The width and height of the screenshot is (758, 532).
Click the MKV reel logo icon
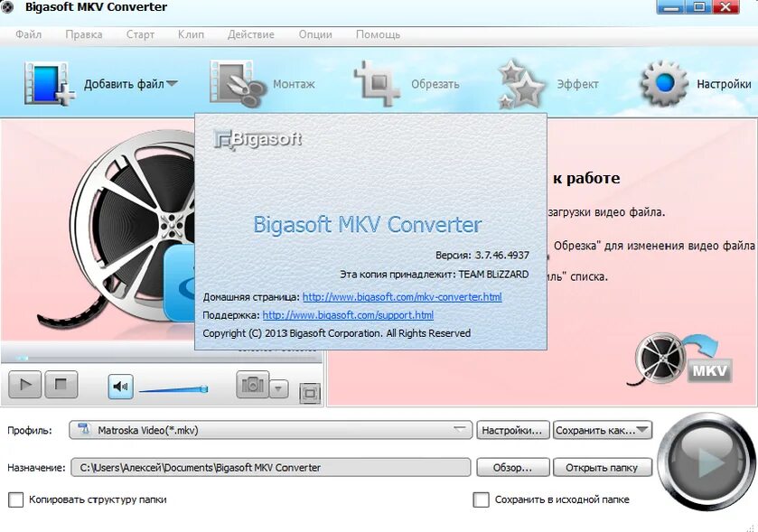680,359
